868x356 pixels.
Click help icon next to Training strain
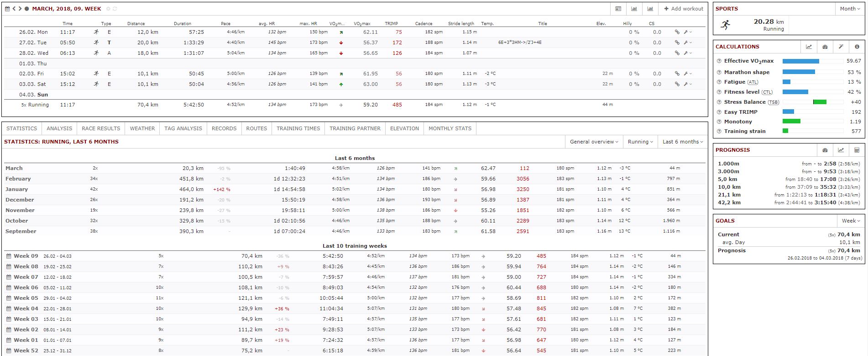[719, 131]
